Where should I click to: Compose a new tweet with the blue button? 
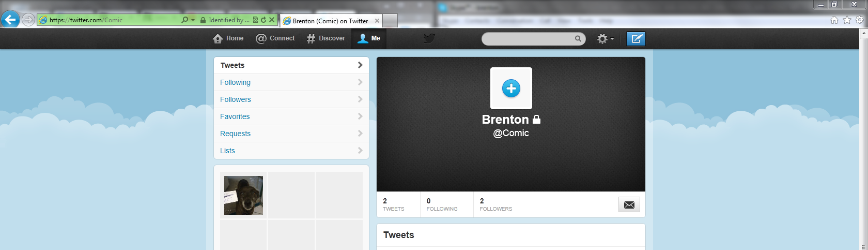click(x=636, y=39)
